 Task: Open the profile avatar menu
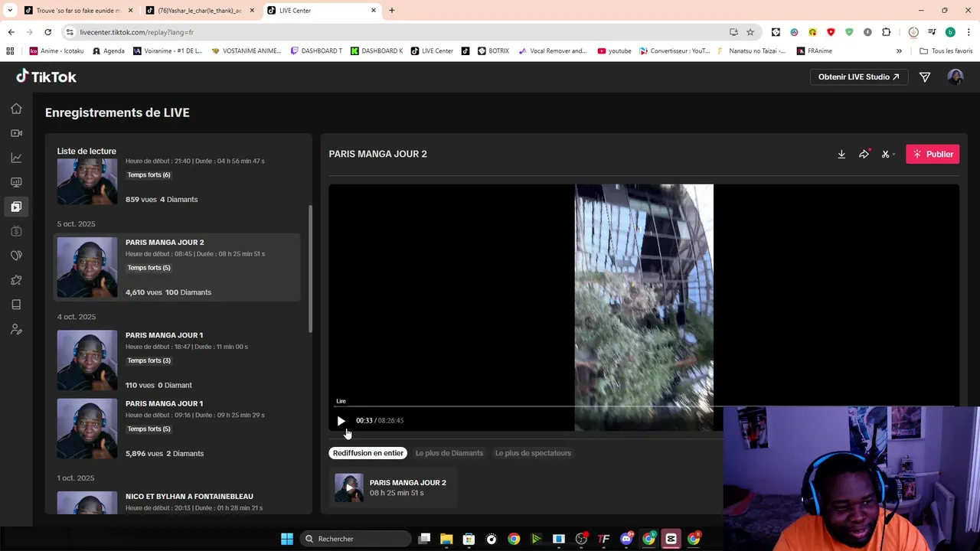pos(955,77)
